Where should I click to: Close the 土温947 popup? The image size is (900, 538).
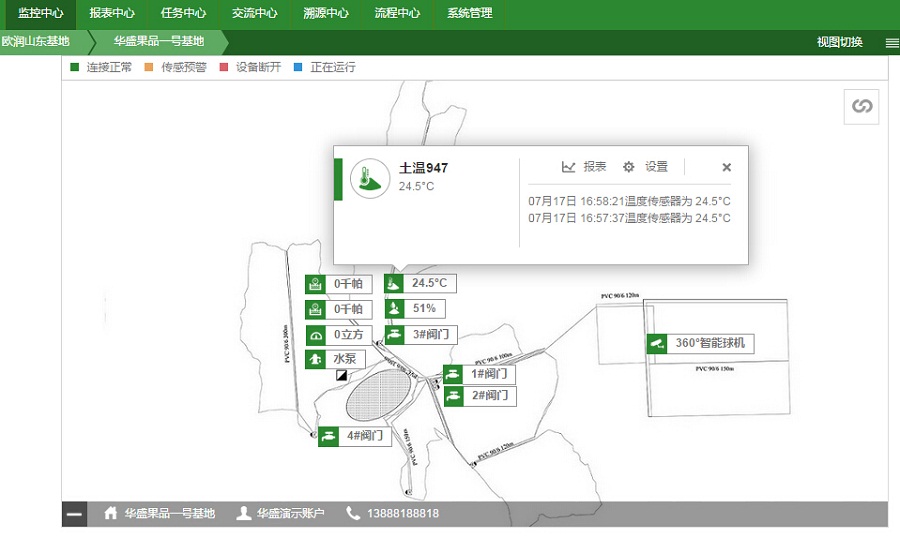tap(727, 167)
